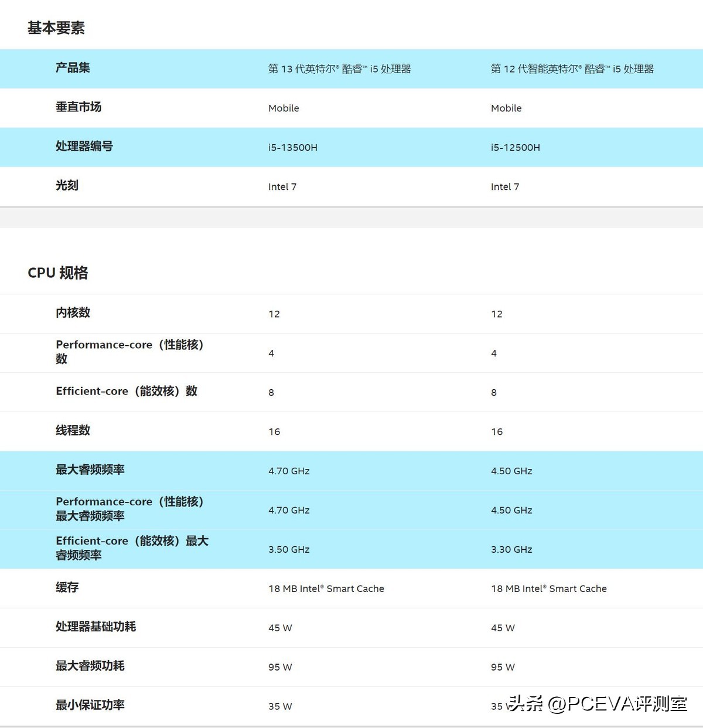
Task: Click the first Intel 7 value
Action: tap(282, 186)
